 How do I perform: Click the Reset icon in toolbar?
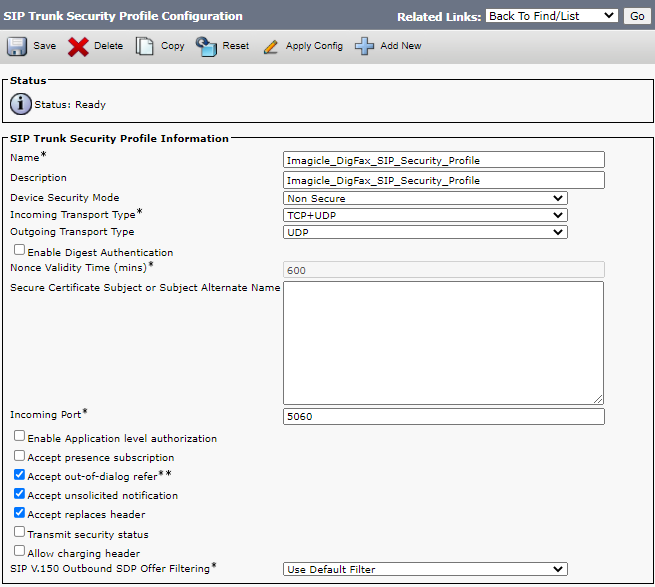click(x=206, y=46)
